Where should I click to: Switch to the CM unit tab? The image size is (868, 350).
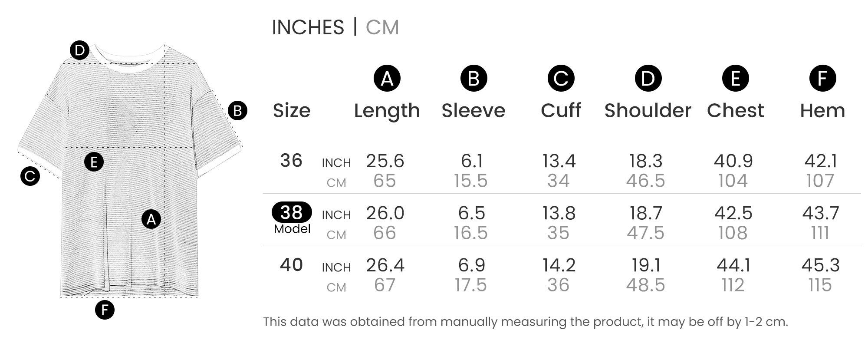(382, 27)
